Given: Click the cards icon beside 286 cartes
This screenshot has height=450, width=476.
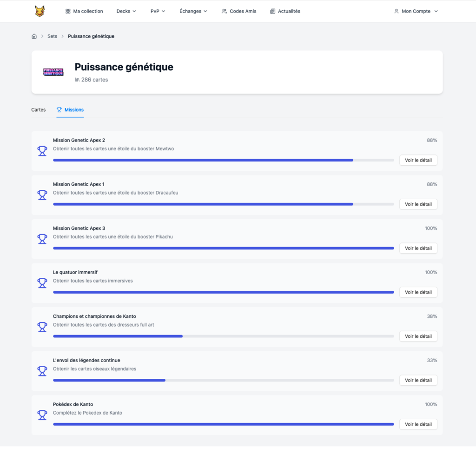Looking at the screenshot, I should (x=78, y=80).
